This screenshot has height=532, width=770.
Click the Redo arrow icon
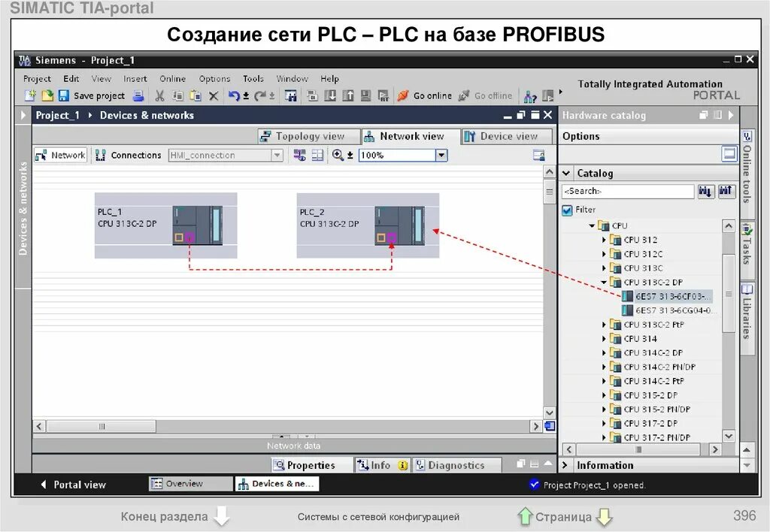260,95
